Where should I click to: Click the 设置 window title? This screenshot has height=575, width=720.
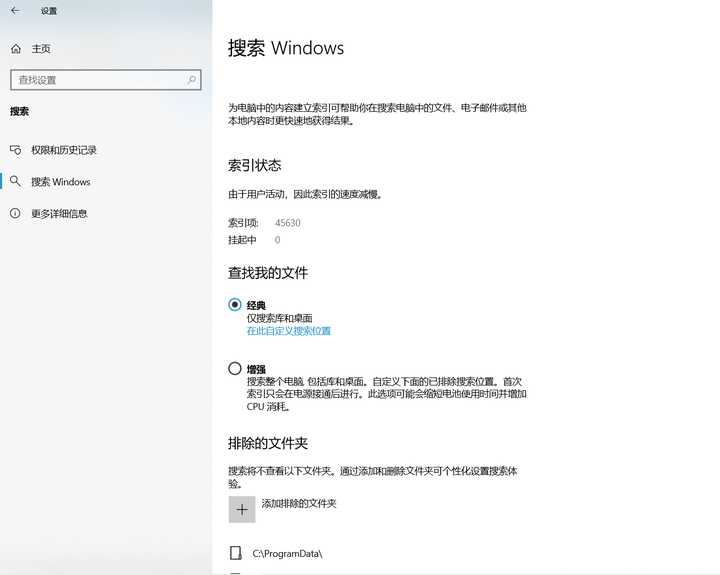point(49,11)
